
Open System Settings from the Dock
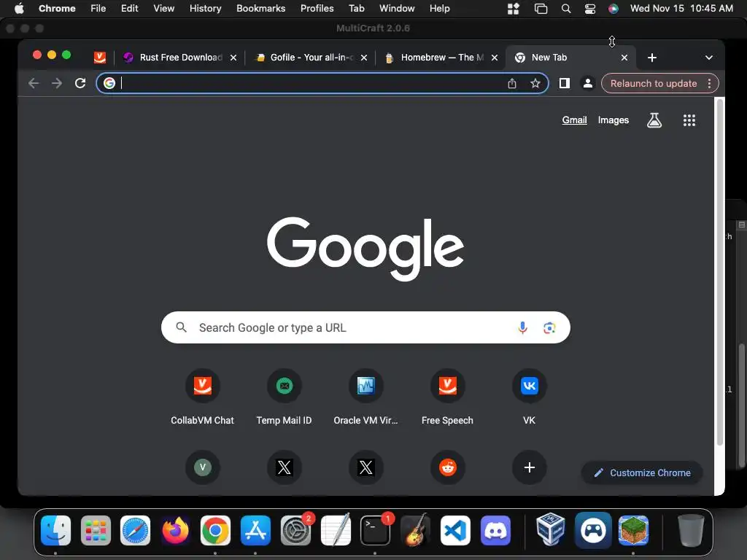pyautogui.click(x=295, y=531)
